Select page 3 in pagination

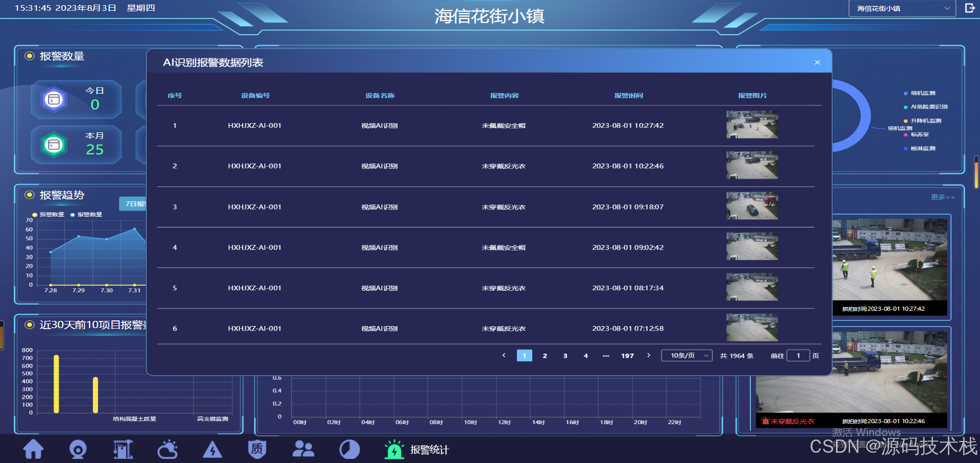tap(565, 356)
